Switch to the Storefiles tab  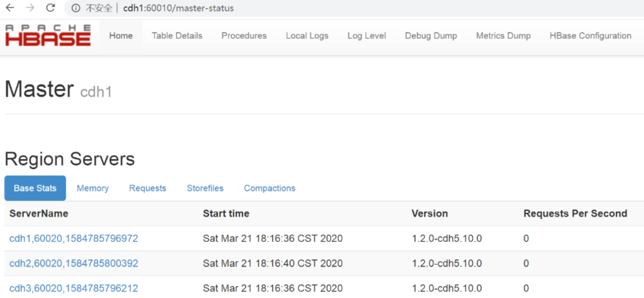pyautogui.click(x=205, y=188)
